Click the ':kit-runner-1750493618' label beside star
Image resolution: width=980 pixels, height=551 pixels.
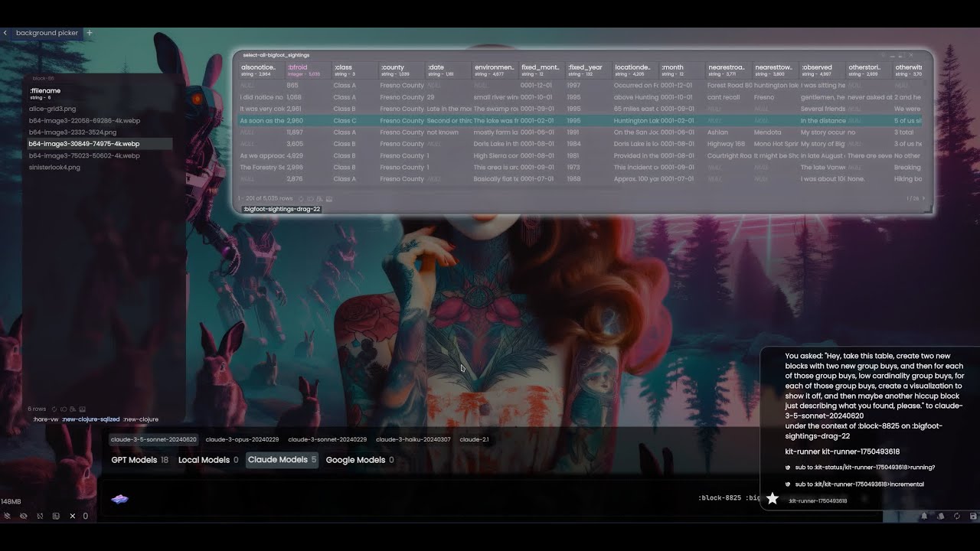click(818, 501)
